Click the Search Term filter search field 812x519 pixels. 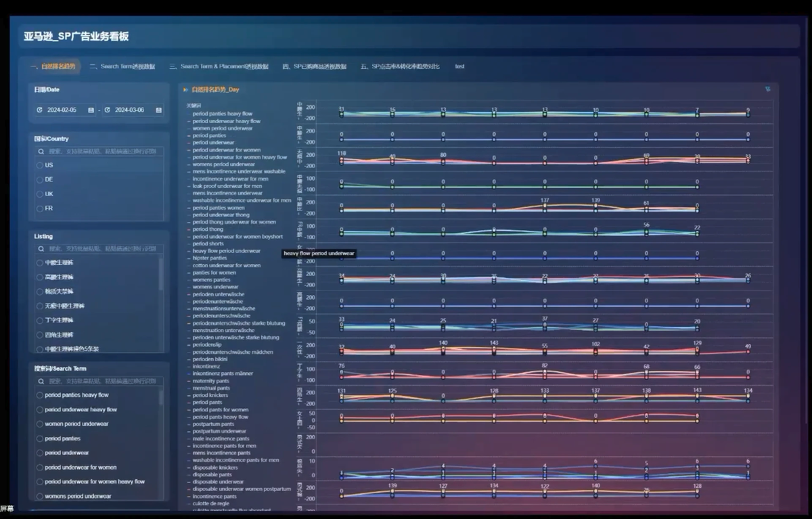point(101,382)
